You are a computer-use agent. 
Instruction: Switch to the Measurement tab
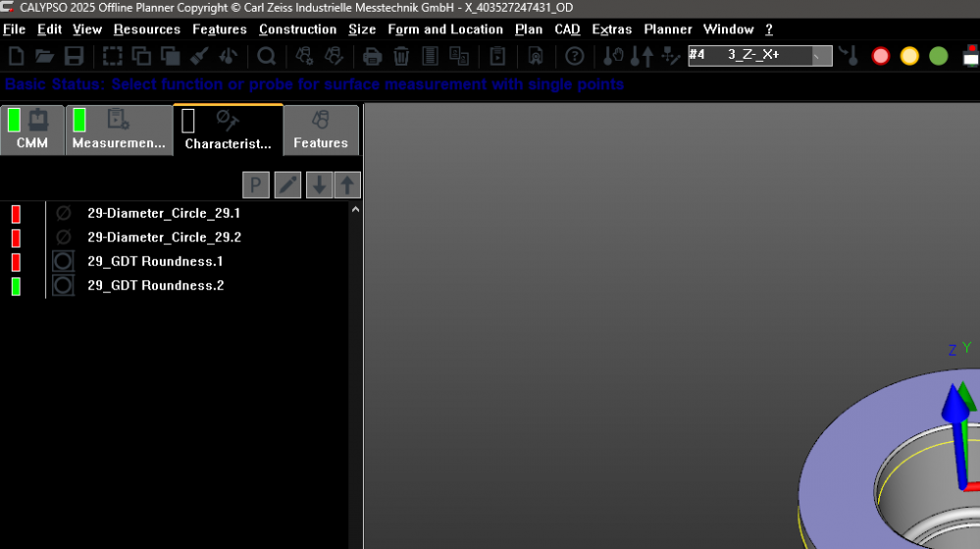click(x=119, y=129)
